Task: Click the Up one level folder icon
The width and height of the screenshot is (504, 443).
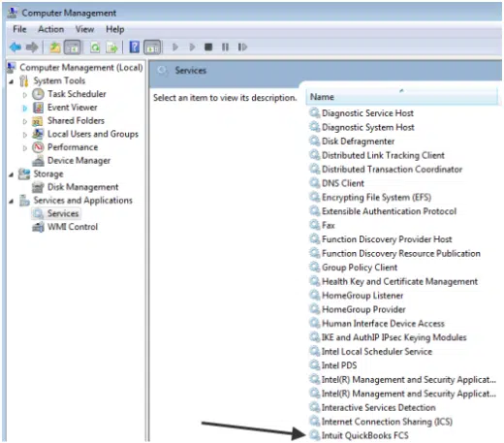Action: [55, 47]
